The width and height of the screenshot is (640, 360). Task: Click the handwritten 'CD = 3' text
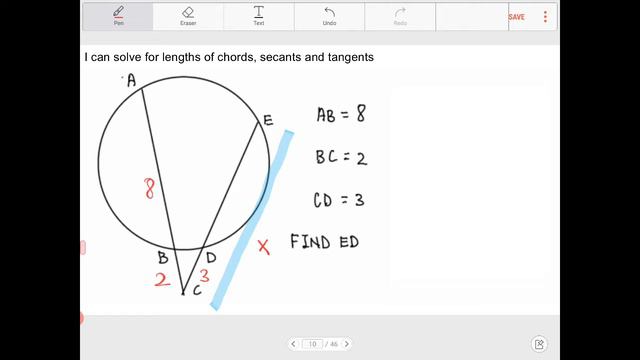(339, 200)
